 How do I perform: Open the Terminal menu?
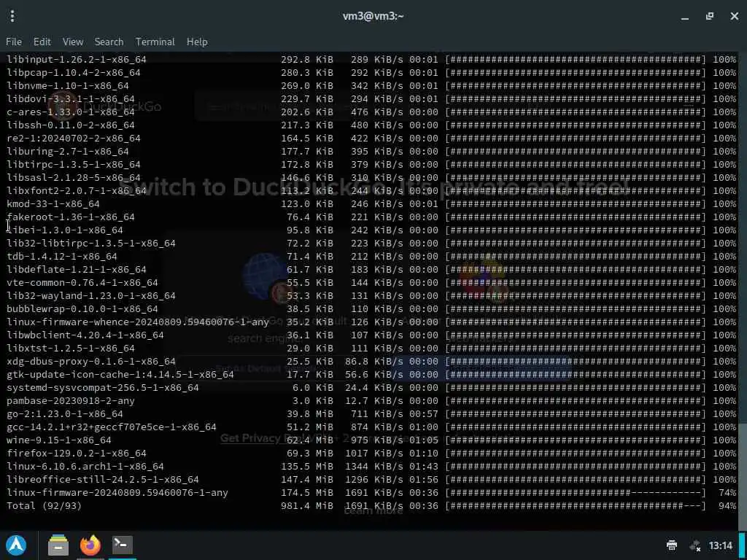155,42
